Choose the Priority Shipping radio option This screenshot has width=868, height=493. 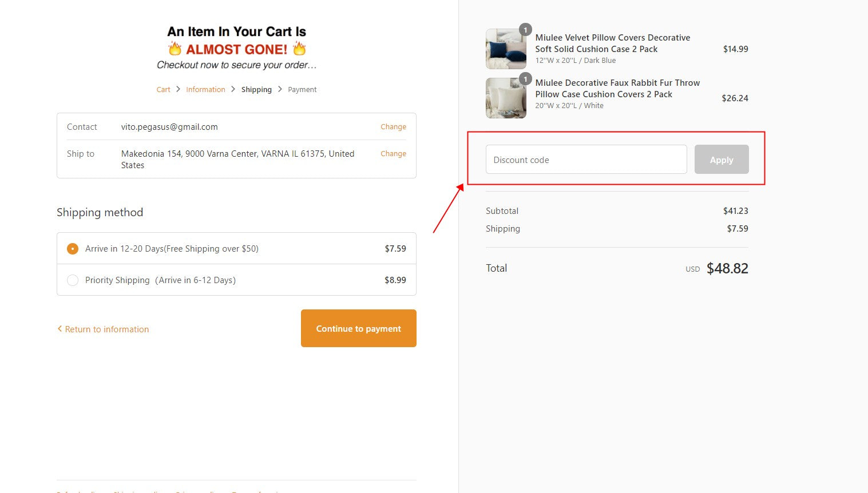point(73,280)
